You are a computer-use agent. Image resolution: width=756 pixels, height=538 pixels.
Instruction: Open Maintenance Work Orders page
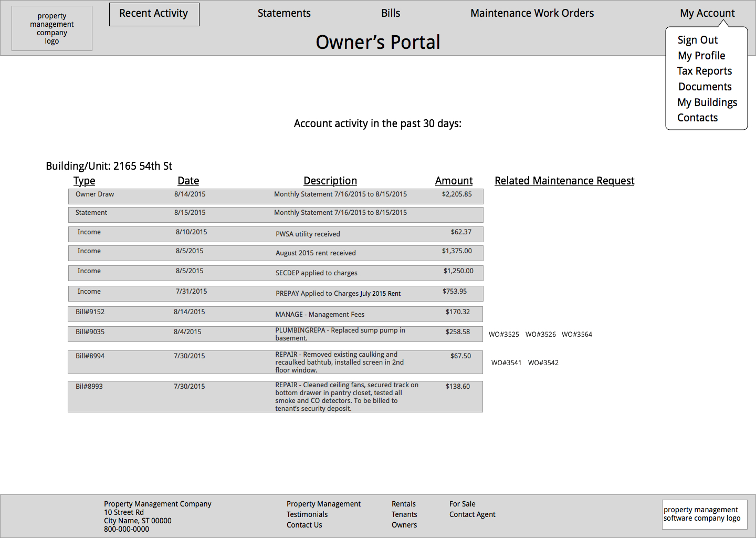(x=532, y=14)
